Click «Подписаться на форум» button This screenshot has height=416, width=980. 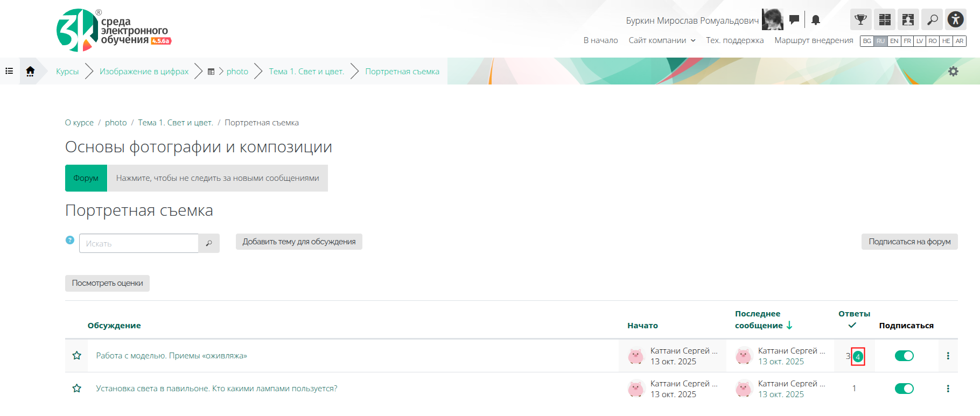[x=909, y=242]
